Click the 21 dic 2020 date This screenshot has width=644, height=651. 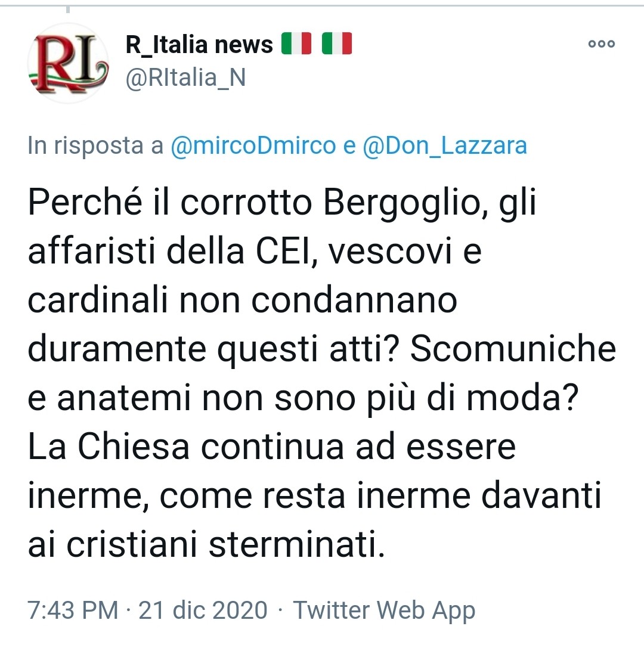click(x=203, y=610)
